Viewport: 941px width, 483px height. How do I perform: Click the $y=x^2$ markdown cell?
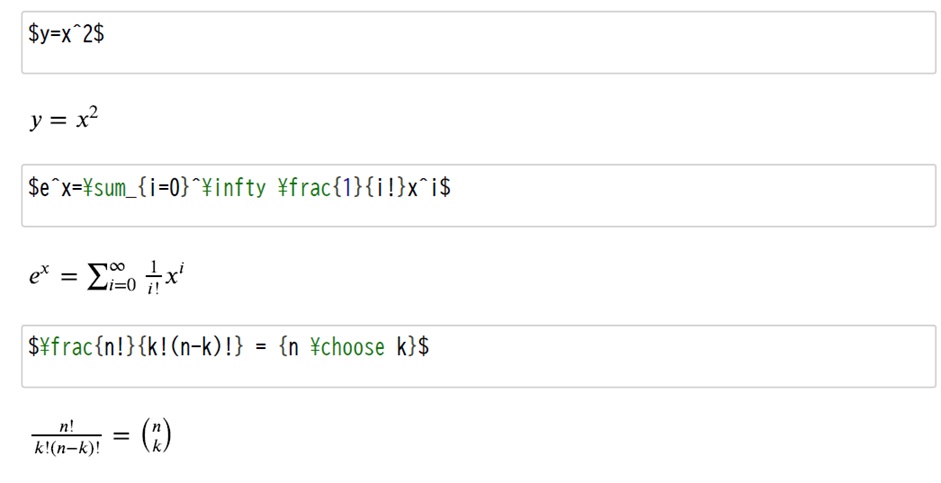tap(478, 43)
